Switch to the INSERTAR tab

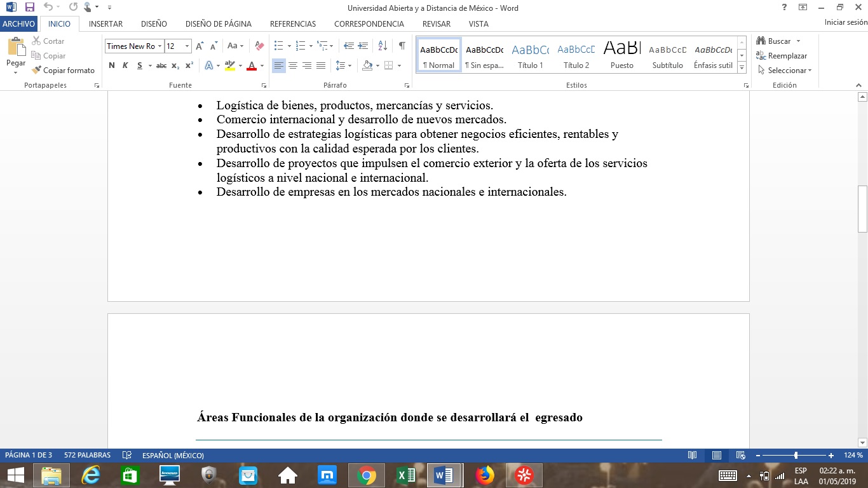(x=106, y=24)
